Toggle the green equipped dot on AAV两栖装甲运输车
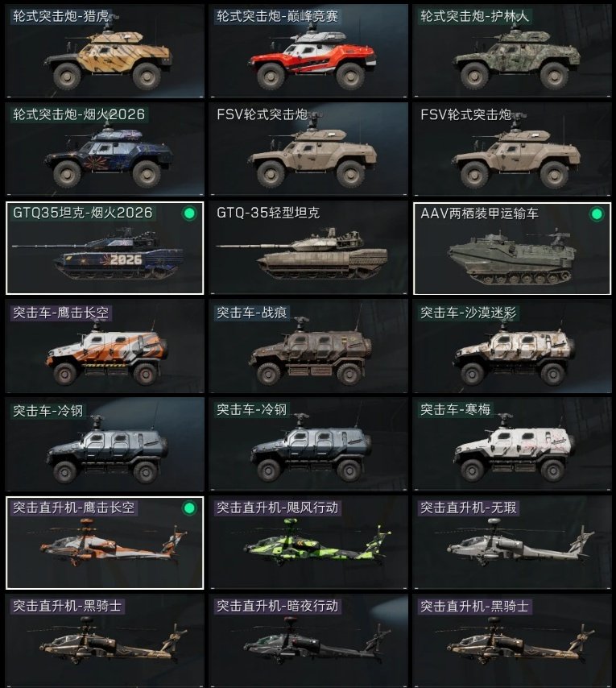The width and height of the screenshot is (616, 688). coord(597,214)
